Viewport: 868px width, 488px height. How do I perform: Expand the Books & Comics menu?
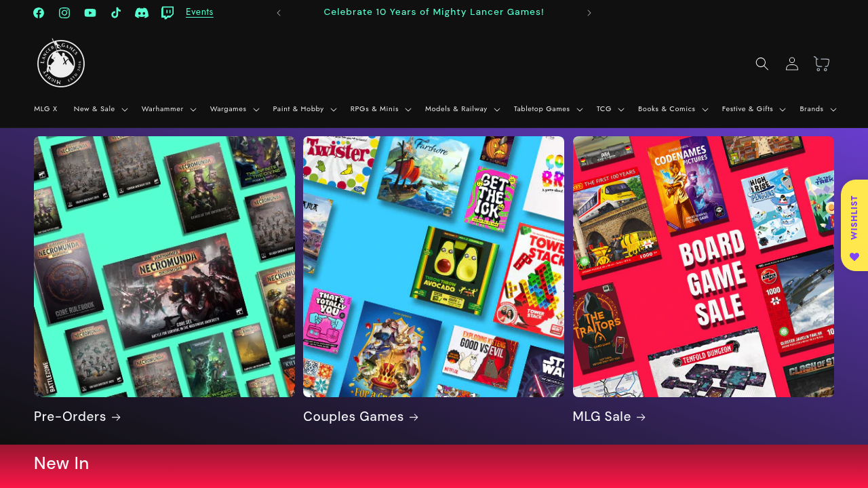click(673, 109)
